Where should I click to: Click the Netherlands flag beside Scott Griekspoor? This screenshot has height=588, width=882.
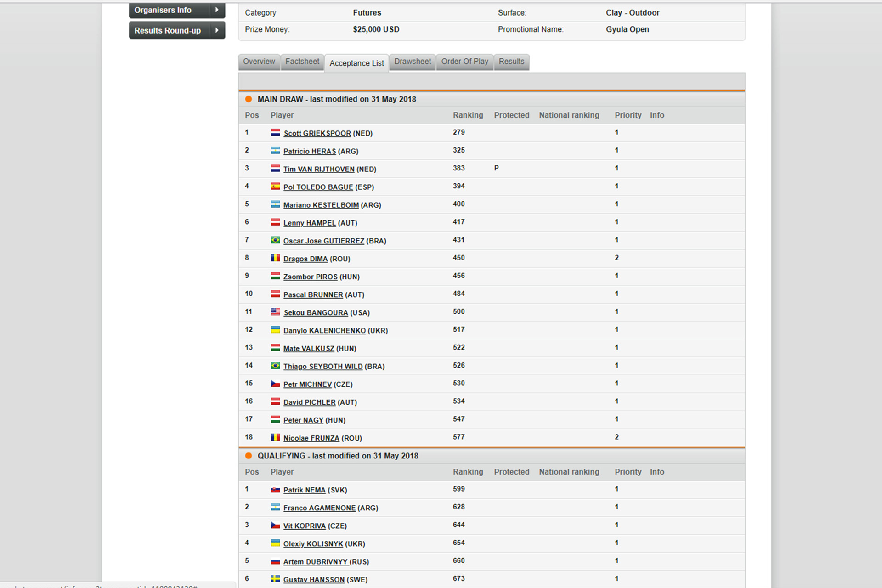coord(275,132)
